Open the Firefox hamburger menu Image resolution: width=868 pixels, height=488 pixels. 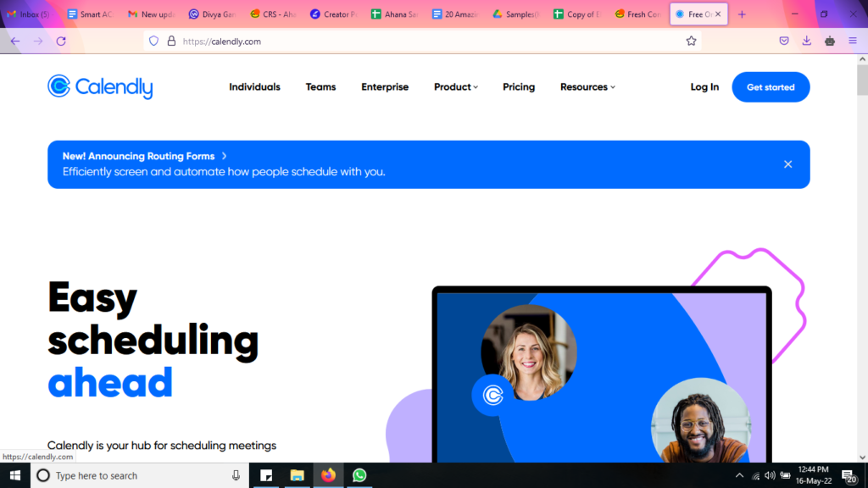point(853,41)
